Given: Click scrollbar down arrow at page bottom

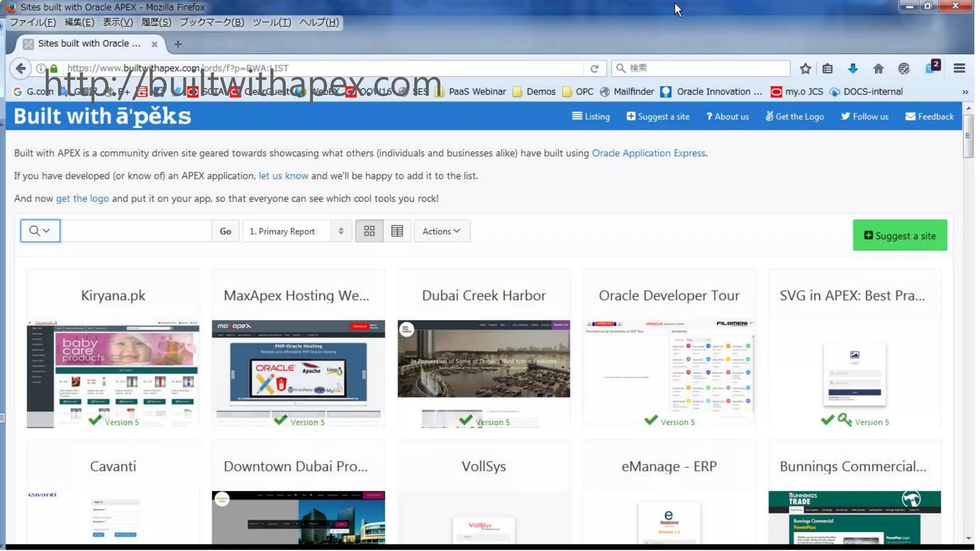Looking at the screenshot, I should pos(968,538).
